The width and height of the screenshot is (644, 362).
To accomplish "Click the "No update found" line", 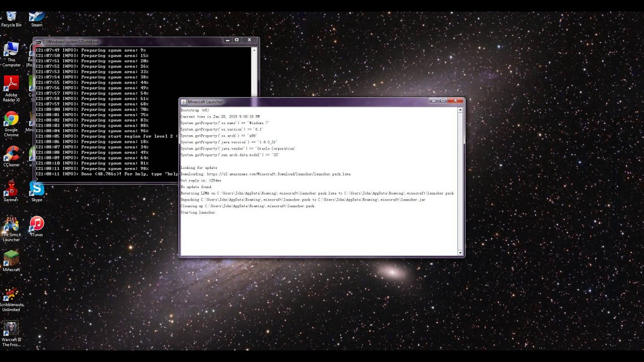I will pyautogui.click(x=196, y=187).
